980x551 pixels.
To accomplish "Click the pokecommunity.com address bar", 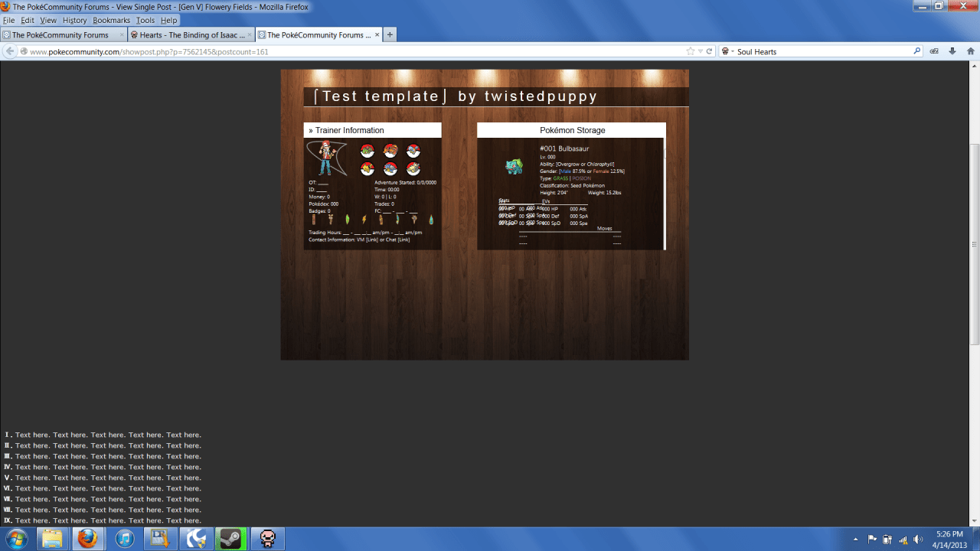I will pyautogui.click(x=352, y=51).
